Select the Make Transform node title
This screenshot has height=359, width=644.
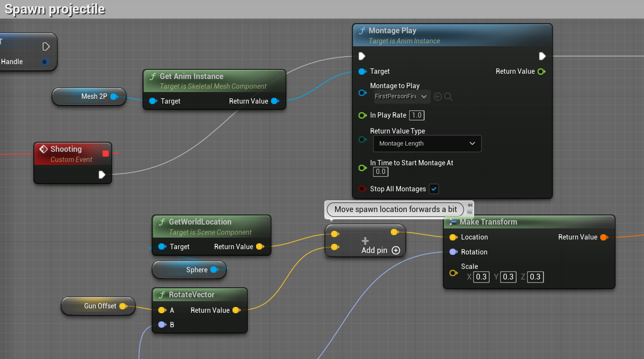tap(489, 222)
